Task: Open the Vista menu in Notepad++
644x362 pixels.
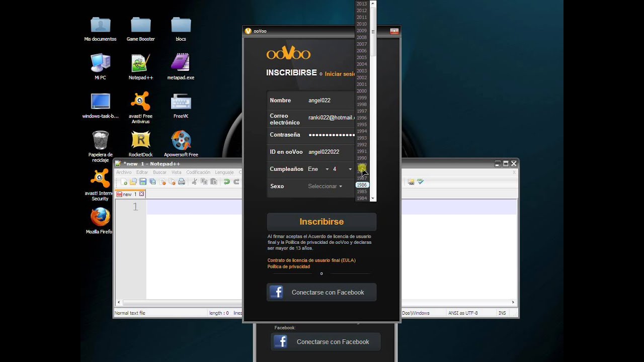Action: click(177, 172)
